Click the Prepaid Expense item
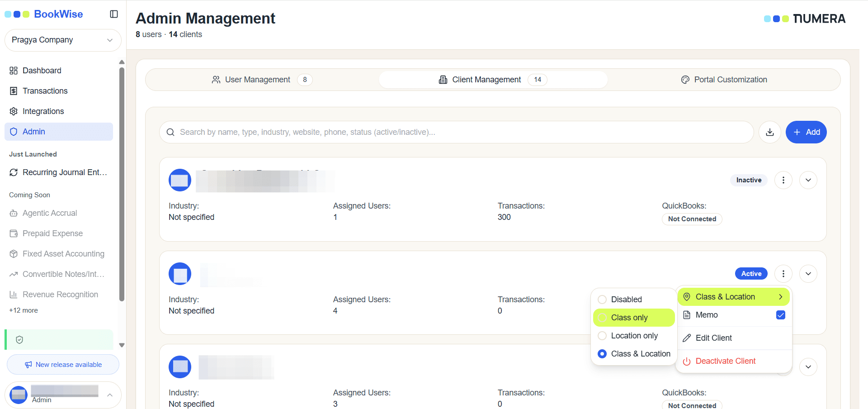The width and height of the screenshot is (868, 409). click(x=59, y=233)
